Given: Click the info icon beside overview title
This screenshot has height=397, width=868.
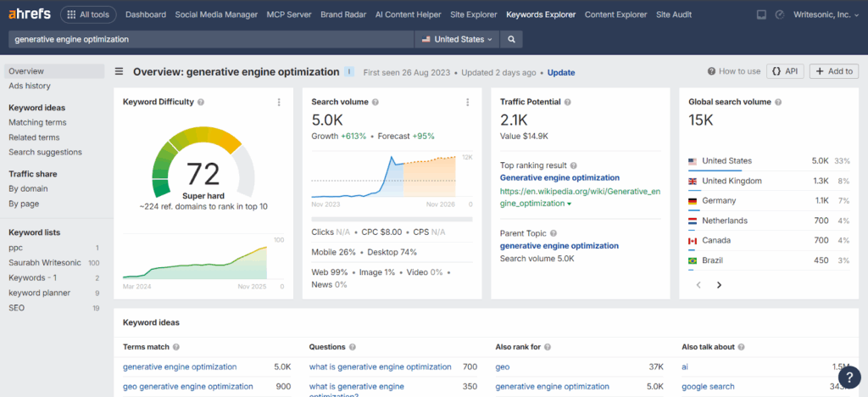Looking at the screenshot, I should pyautogui.click(x=349, y=72).
